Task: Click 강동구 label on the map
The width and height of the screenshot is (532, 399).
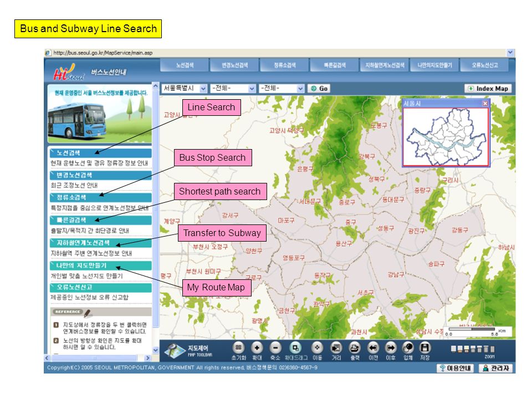Action: click(460, 230)
